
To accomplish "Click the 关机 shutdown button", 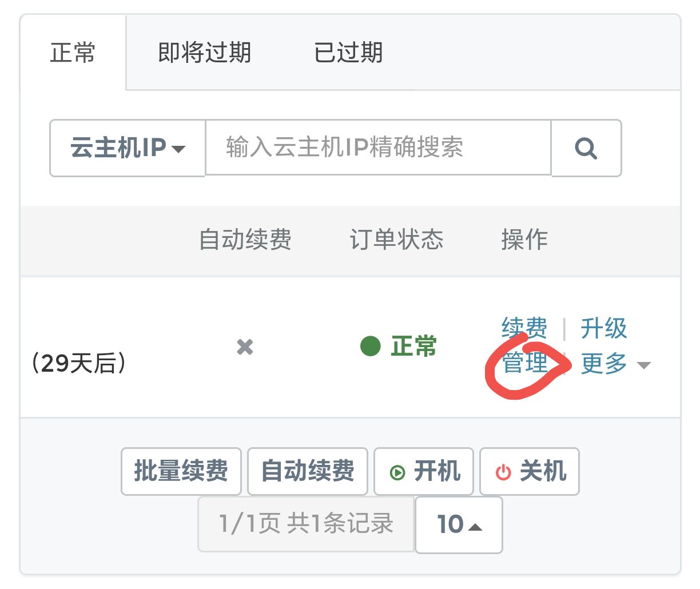I will [x=529, y=472].
